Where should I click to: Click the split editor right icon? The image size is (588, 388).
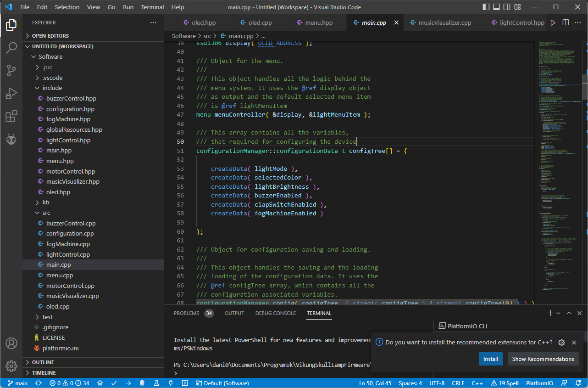[x=566, y=22]
